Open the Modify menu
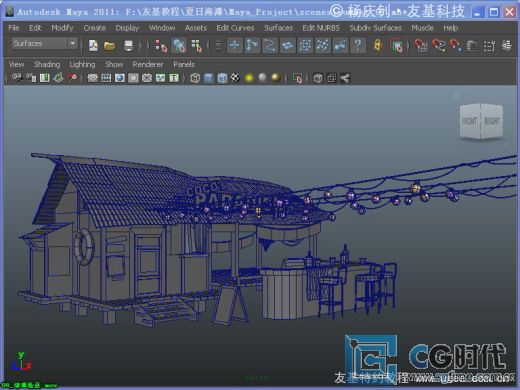Image resolution: width=520 pixels, height=390 pixels. click(x=62, y=28)
